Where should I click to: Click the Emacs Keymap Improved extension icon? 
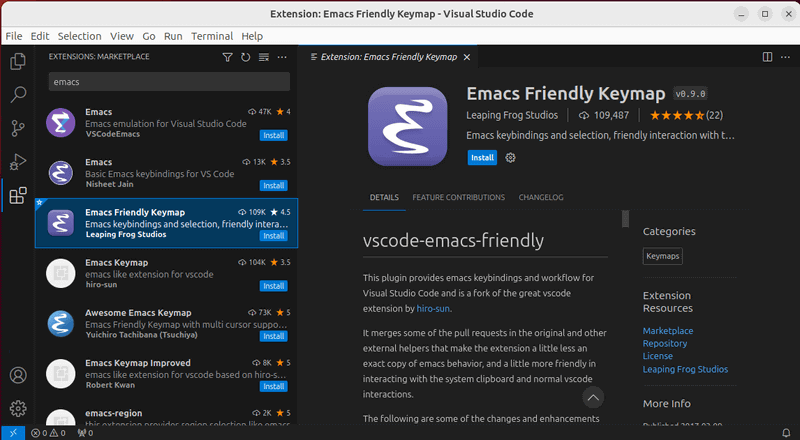(x=61, y=374)
